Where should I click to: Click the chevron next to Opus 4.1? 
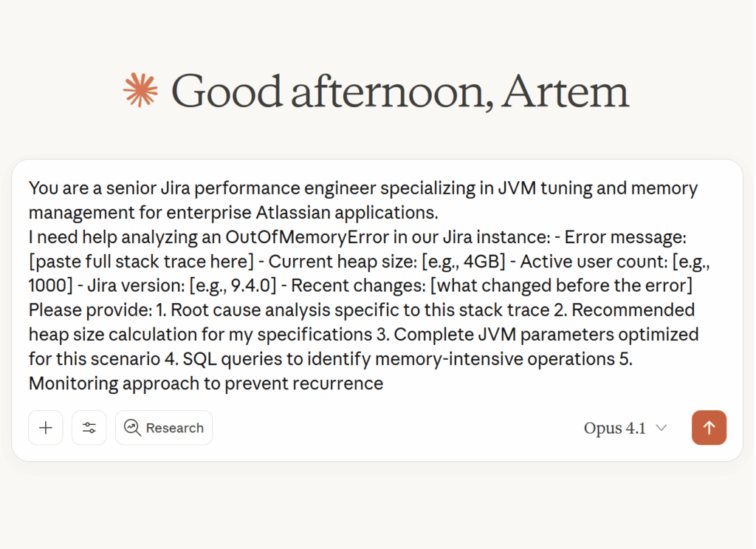pyautogui.click(x=660, y=429)
